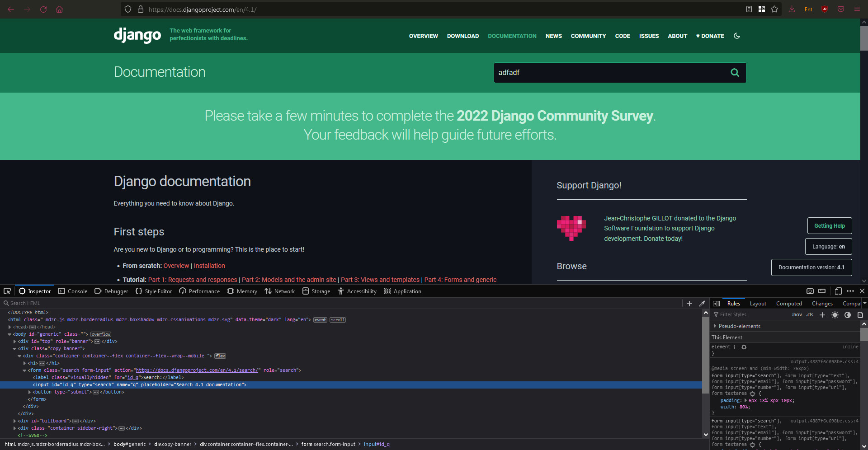Click the Getting Help button
The height and width of the screenshot is (450, 868).
coord(830,225)
